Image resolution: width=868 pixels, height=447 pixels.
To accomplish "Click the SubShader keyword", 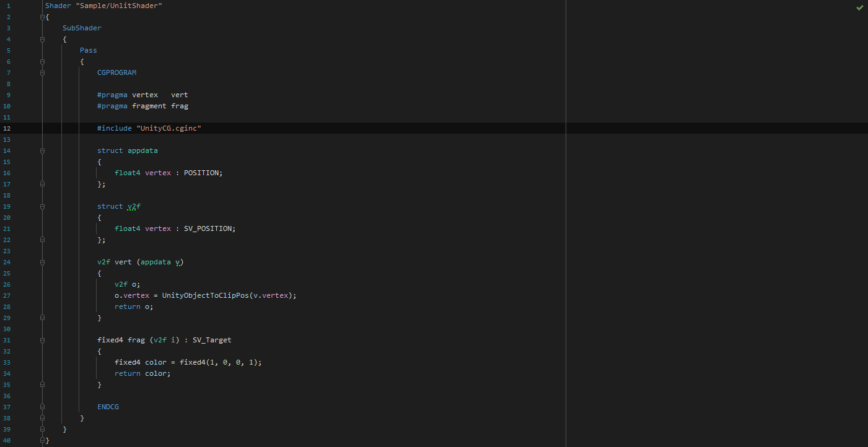I will [x=82, y=28].
